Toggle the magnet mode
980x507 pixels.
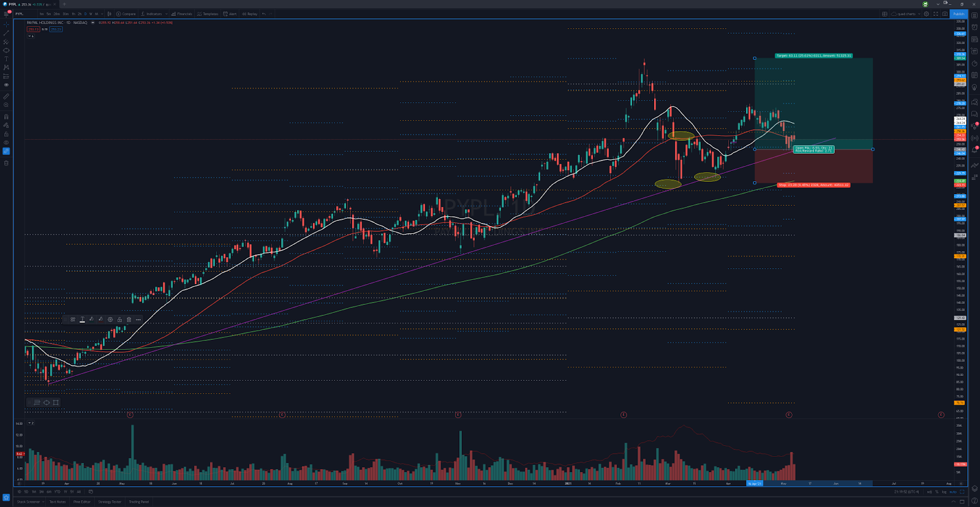(x=6, y=116)
